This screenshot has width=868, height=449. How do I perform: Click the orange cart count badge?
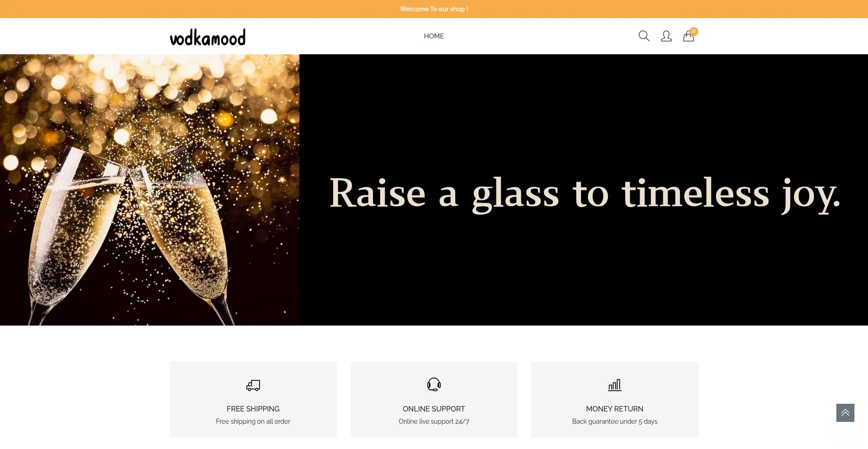(694, 31)
